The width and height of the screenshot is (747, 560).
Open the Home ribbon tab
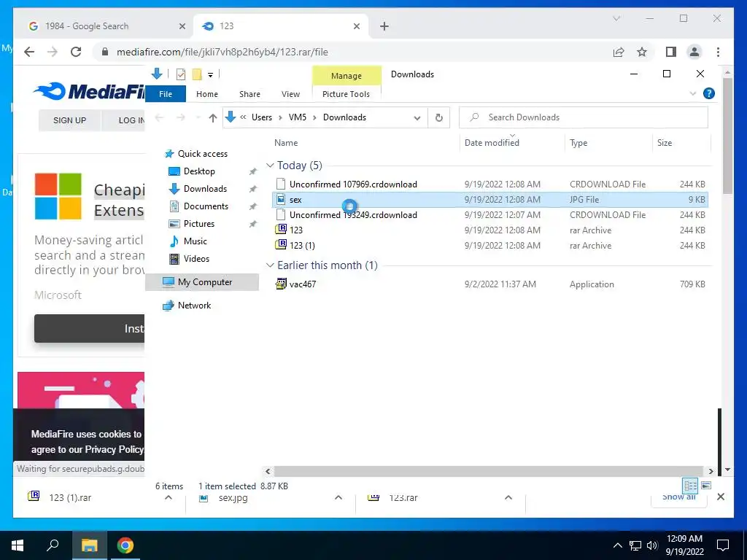coord(206,94)
